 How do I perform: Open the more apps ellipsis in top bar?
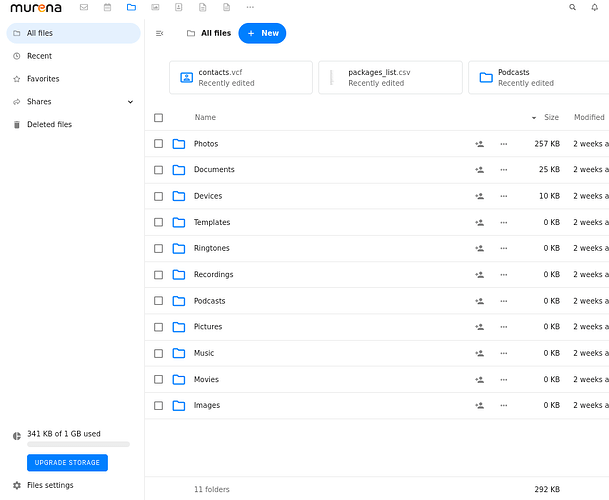tap(250, 7)
